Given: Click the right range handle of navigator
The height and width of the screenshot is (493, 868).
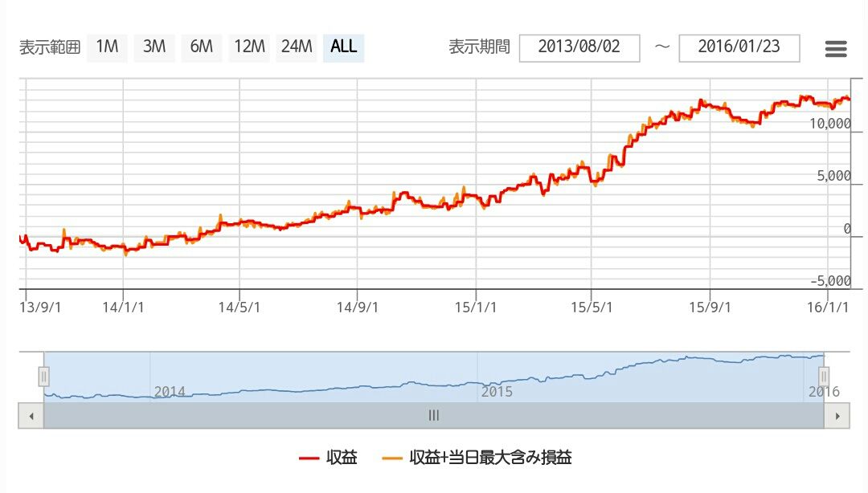Looking at the screenshot, I should pyautogui.click(x=824, y=377).
